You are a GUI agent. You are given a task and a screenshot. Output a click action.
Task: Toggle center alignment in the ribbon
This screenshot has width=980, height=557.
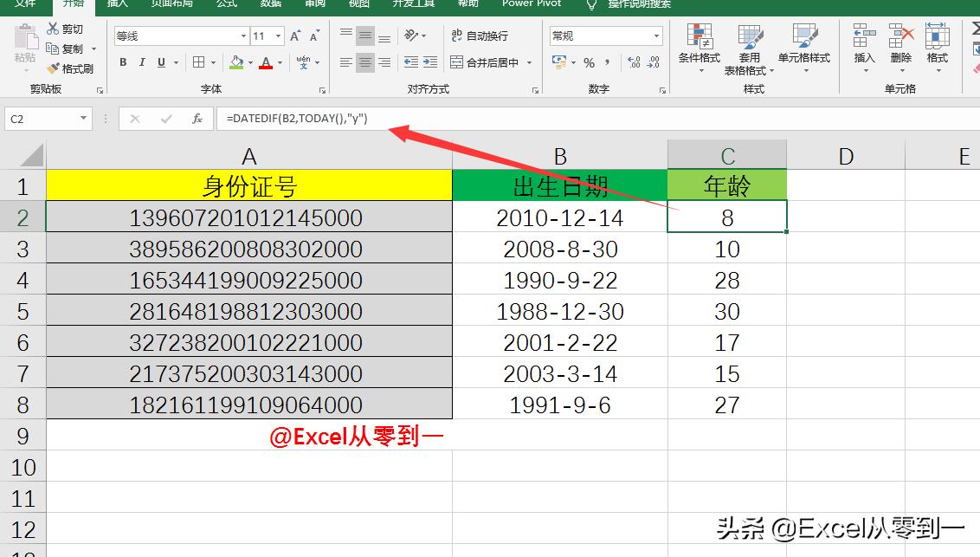click(364, 62)
